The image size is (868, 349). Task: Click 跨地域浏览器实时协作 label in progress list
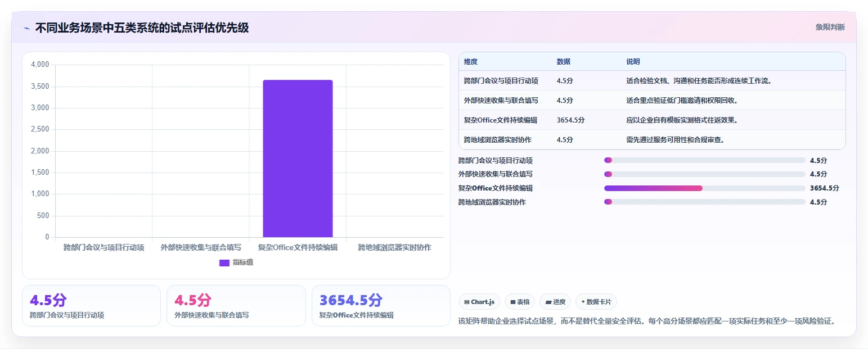[x=492, y=202]
